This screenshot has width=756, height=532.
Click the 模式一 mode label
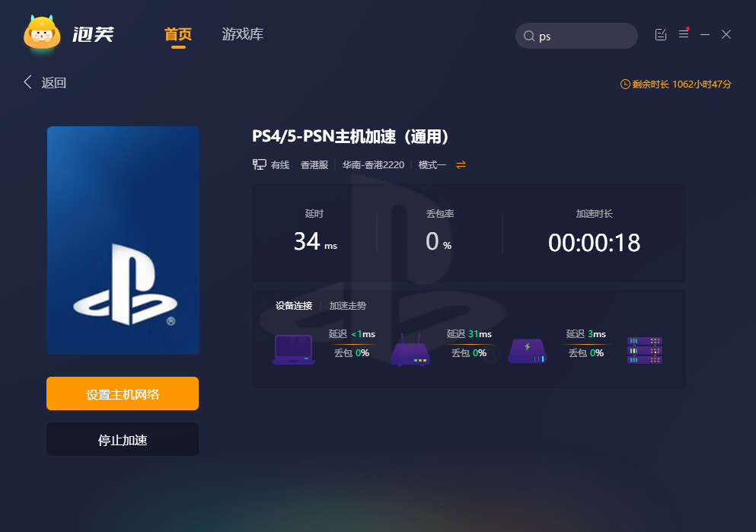[432, 165]
